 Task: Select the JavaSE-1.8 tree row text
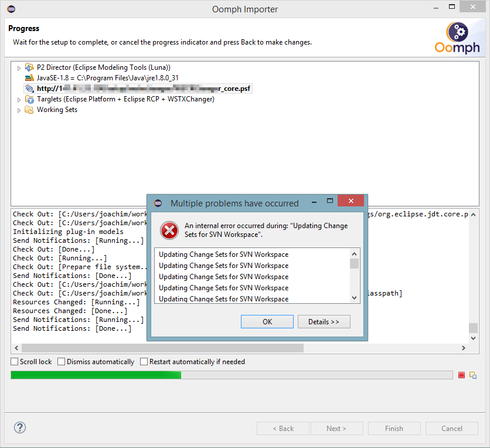107,78
